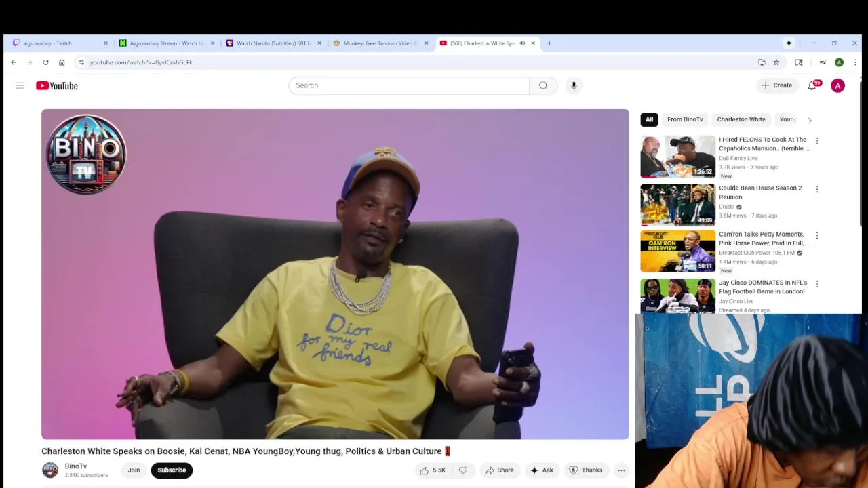Focus the YouTube search field
Screen dimensions: 868x488
409,85
